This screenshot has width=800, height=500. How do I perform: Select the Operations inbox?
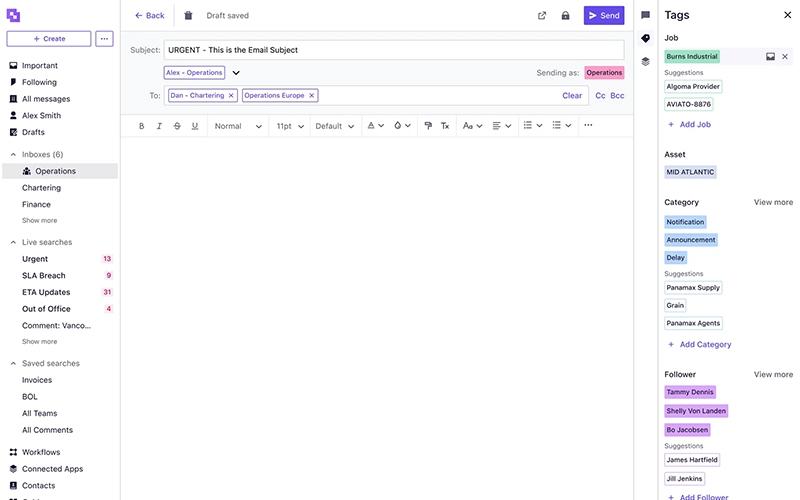coord(60,171)
